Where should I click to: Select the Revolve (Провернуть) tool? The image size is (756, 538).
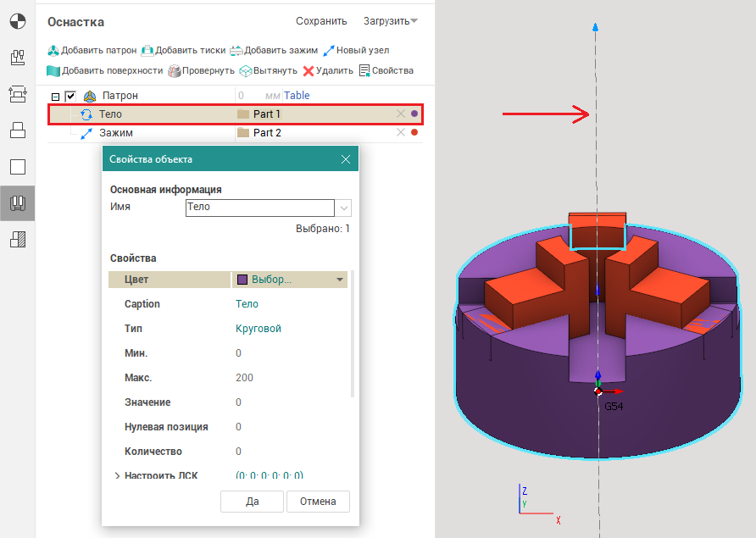175,70
